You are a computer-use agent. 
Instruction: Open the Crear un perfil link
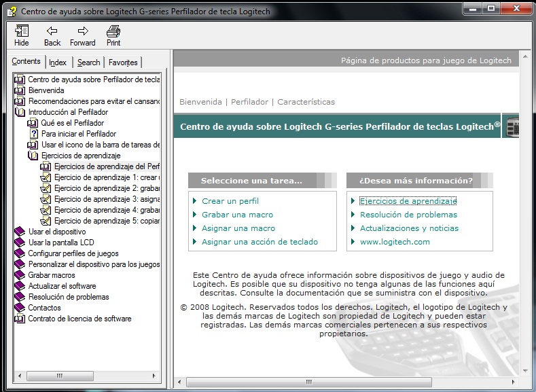coord(230,201)
